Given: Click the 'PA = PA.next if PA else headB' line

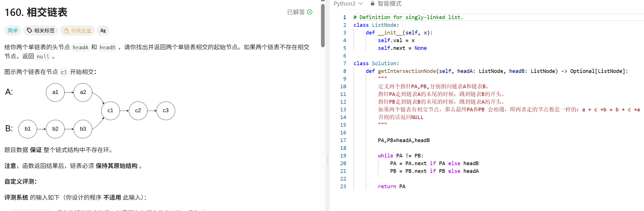Looking at the screenshot, I should 434,163.
